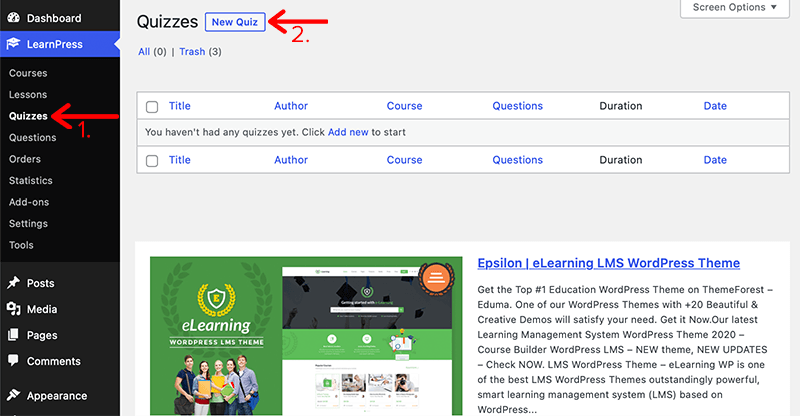This screenshot has height=416, width=800.
Task: Open Quizzes in LearnPress submenu
Action: pyautogui.click(x=28, y=116)
